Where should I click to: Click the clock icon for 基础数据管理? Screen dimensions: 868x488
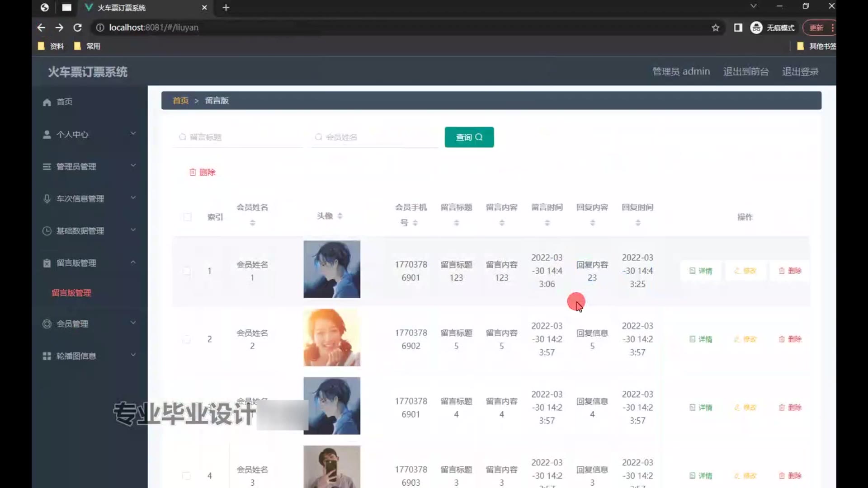point(47,231)
